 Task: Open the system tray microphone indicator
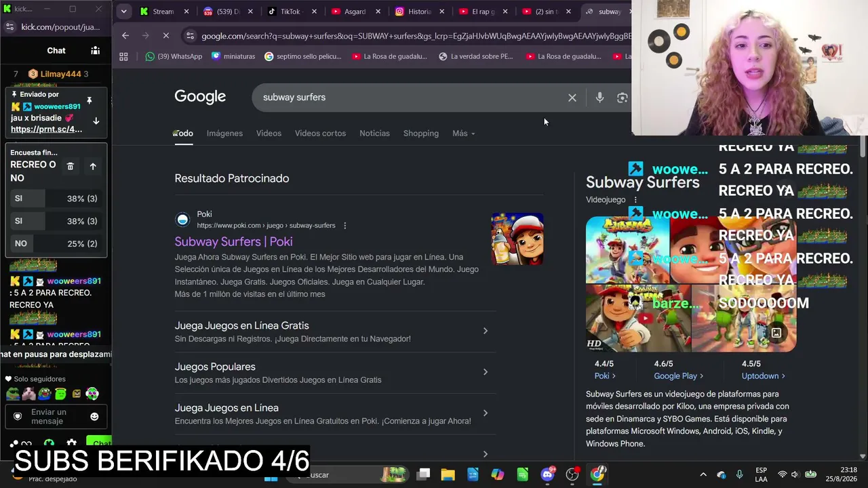point(739,474)
